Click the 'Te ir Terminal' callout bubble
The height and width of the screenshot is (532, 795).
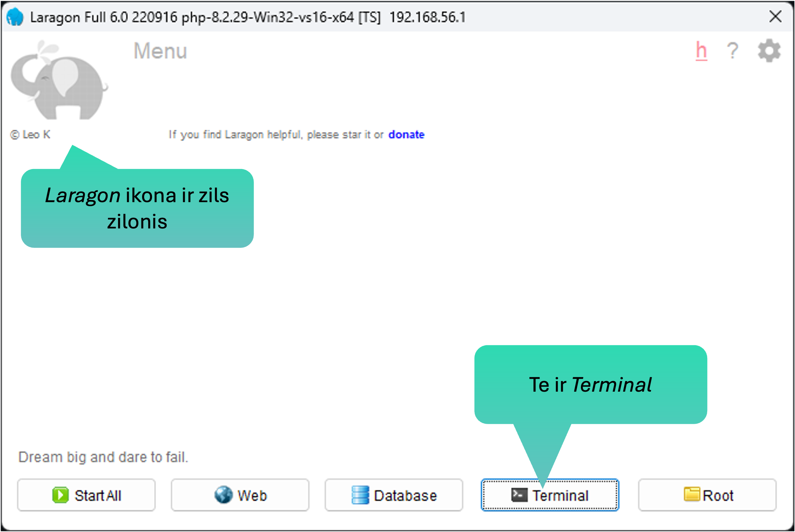tap(590, 384)
